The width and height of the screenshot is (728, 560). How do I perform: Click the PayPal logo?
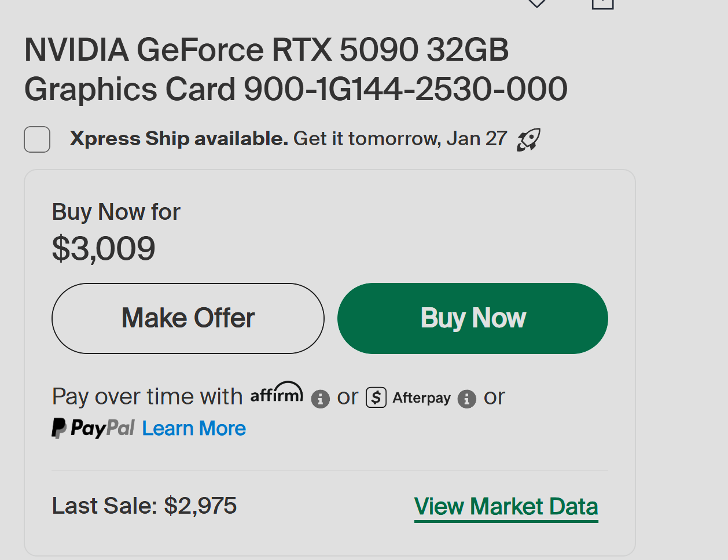pos(93,428)
